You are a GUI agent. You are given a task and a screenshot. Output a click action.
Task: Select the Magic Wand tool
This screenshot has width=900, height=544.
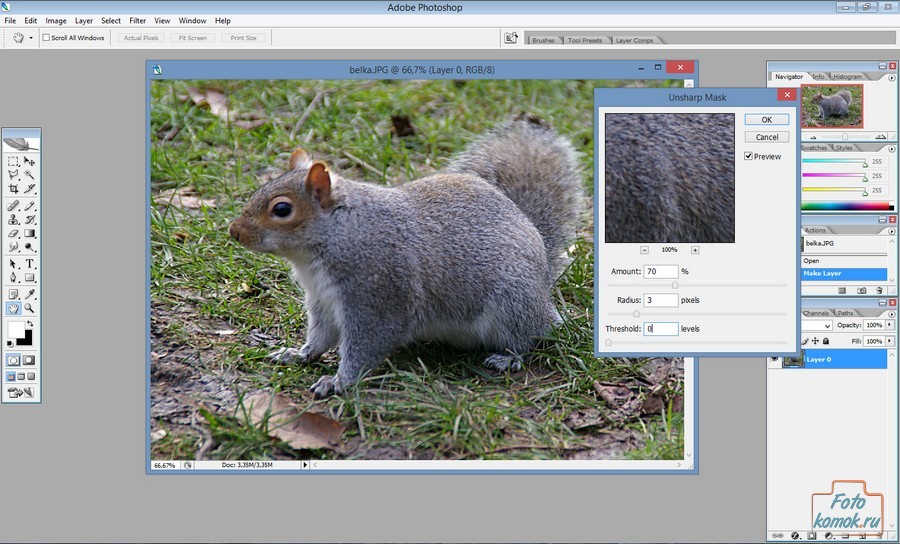coord(30,174)
